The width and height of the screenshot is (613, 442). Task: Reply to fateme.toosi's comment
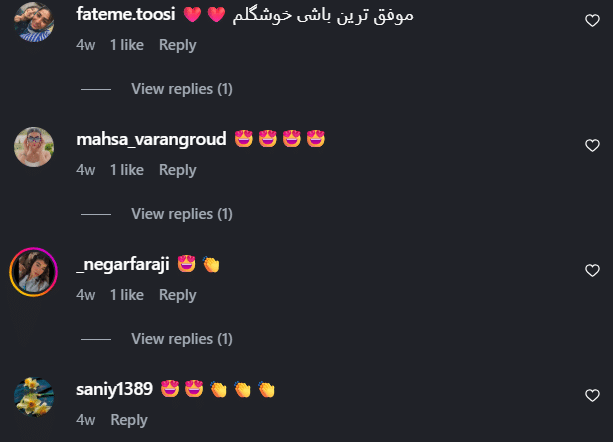coord(177,45)
